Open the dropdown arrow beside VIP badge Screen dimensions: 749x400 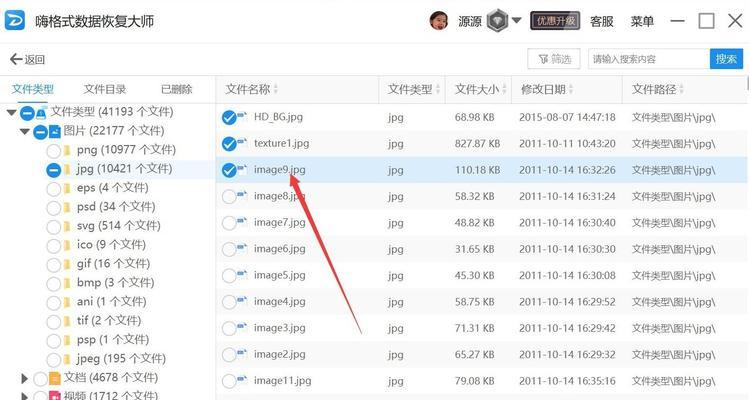coord(516,20)
